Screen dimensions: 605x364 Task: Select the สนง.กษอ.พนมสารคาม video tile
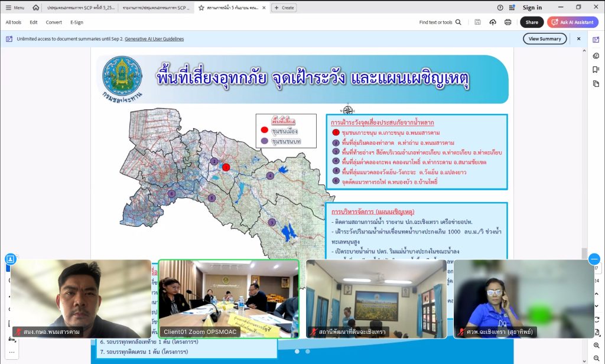click(x=80, y=299)
